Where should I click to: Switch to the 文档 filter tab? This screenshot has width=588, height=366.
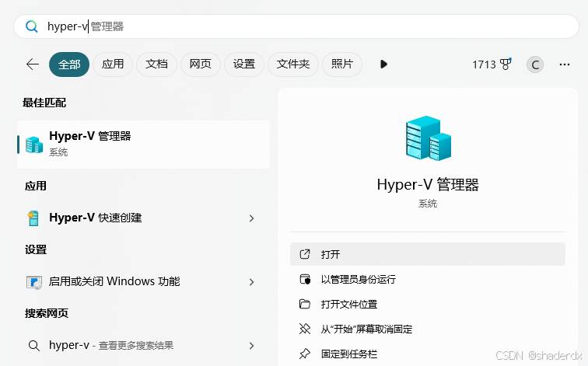[x=157, y=64]
